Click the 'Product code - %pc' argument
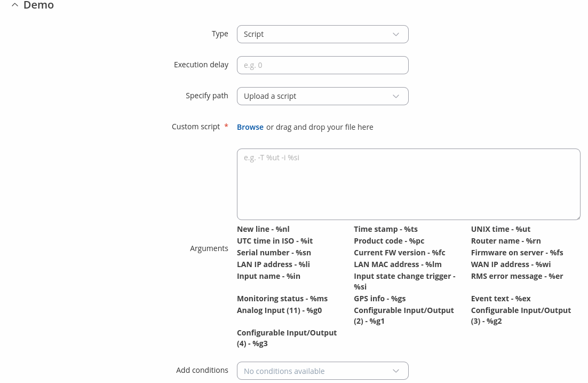Image resolution: width=588 pixels, height=383 pixels. (x=389, y=241)
